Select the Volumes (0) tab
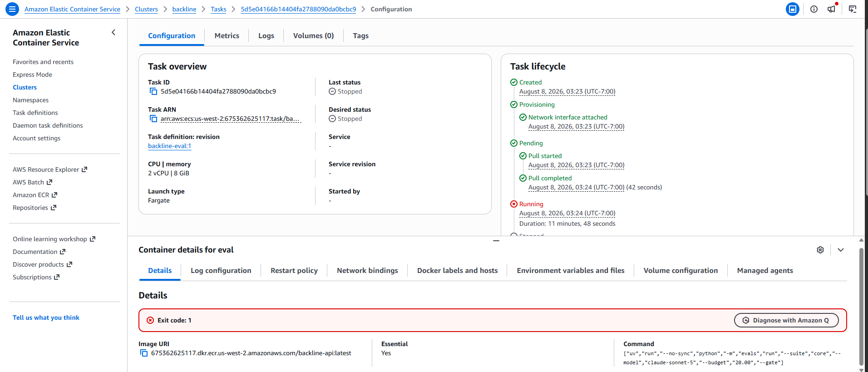Viewport: 868px width, 372px height. 314,36
